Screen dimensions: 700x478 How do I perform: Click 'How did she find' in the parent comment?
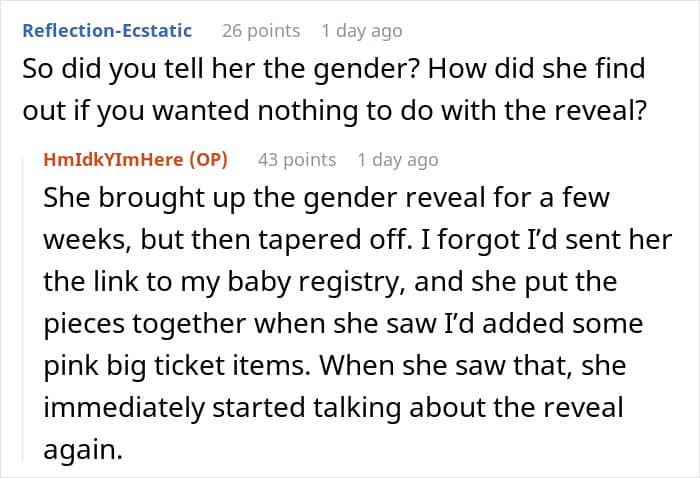coord(536,69)
